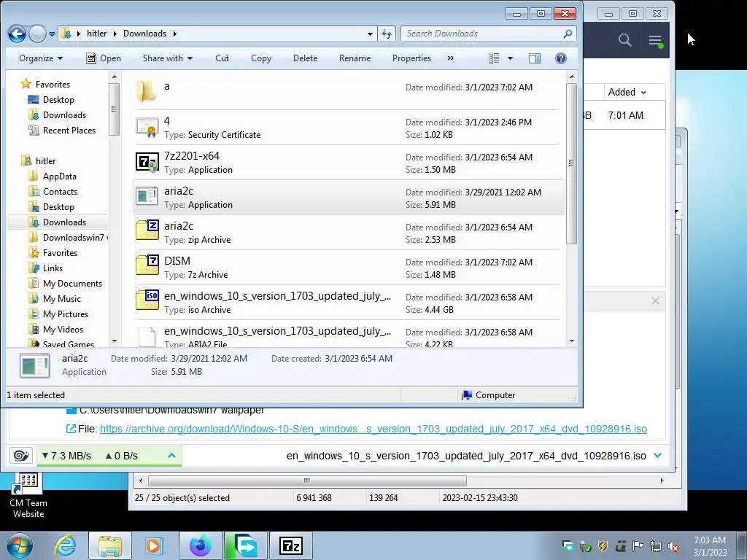Click Rename in the toolbar

point(355,58)
